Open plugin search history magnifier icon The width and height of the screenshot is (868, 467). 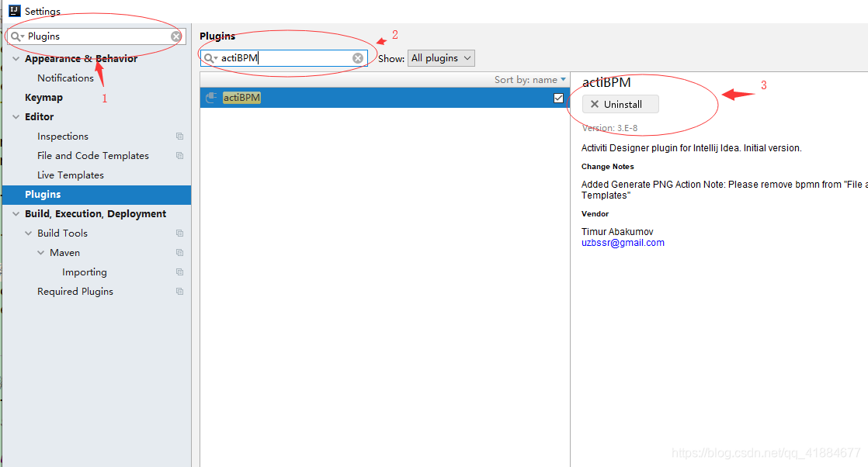(210, 58)
